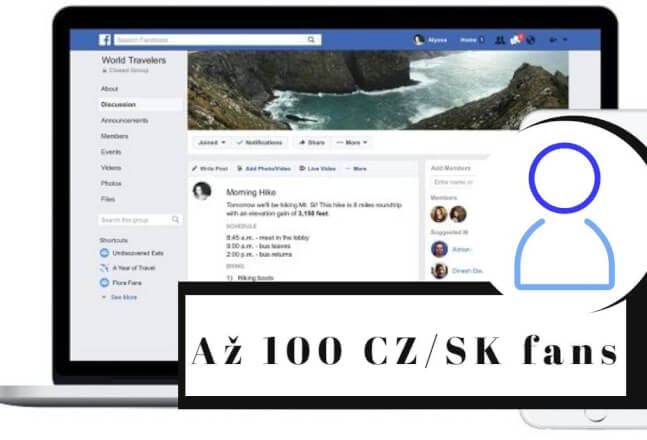Open the Files section
The height and width of the screenshot is (440, 647).
tap(108, 199)
